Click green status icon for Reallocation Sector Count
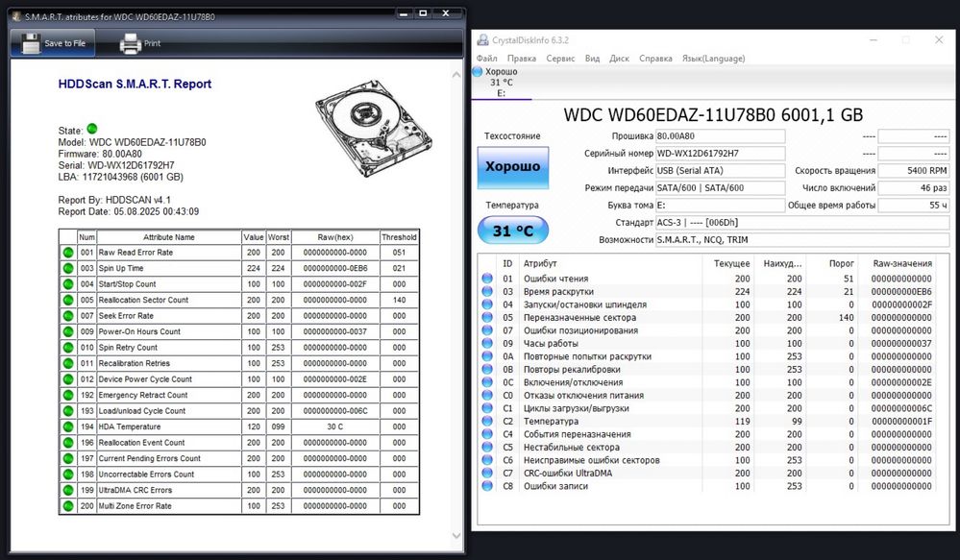The width and height of the screenshot is (960, 560). 68,300
